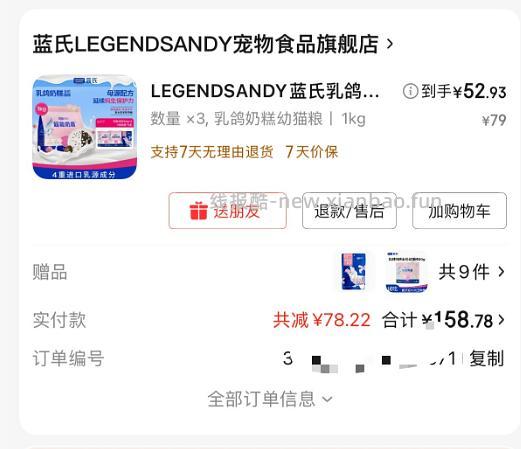
Task: Copy the order number with 复制
Action: tap(486, 359)
